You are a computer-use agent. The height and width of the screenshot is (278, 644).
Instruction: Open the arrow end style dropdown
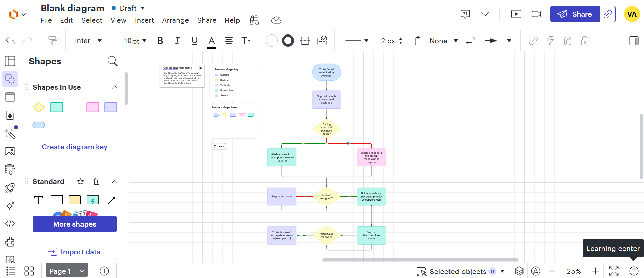coord(498,41)
